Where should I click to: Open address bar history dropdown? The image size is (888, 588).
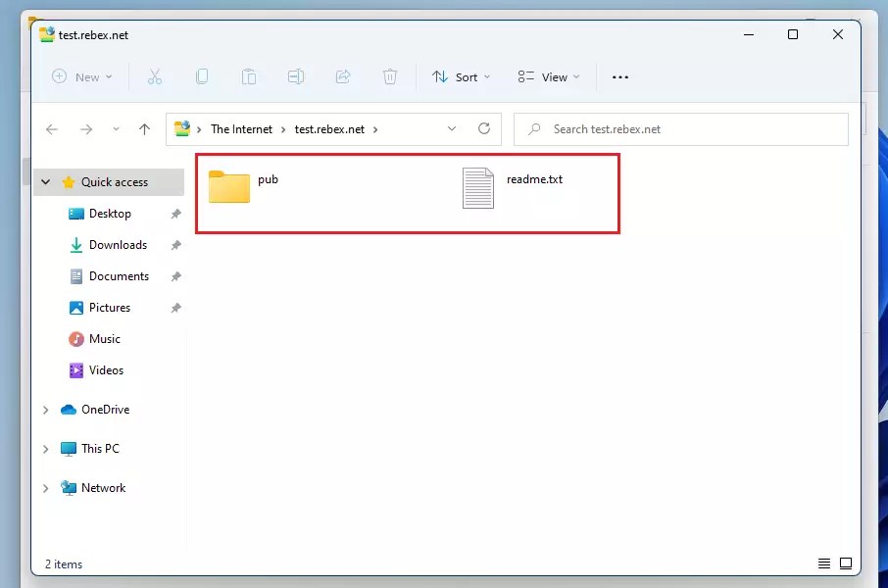pyautogui.click(x=452, y=129)
